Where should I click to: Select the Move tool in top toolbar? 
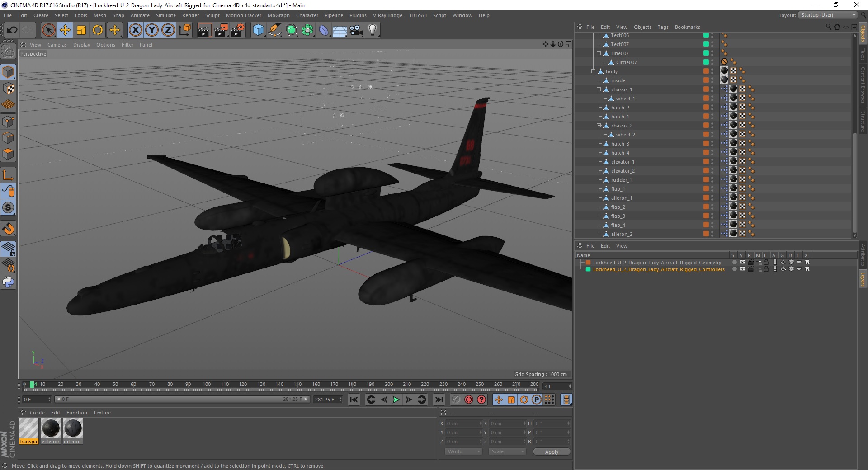[65, 30]
